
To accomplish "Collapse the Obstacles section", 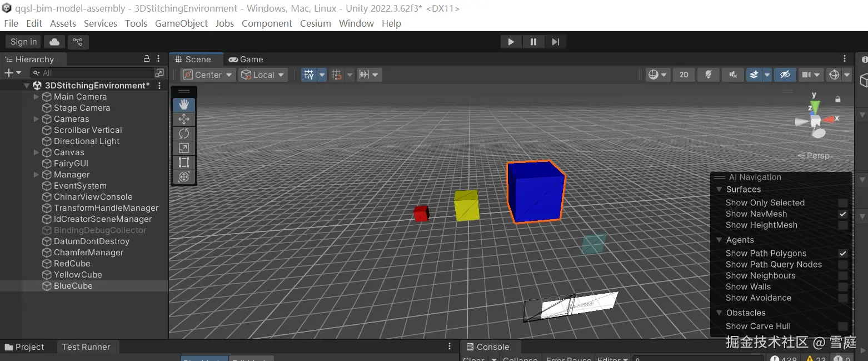I will coord(719,313).
